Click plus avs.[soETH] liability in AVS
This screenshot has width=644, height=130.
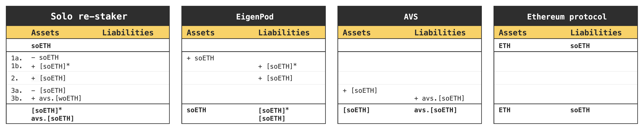click(439, 98)
